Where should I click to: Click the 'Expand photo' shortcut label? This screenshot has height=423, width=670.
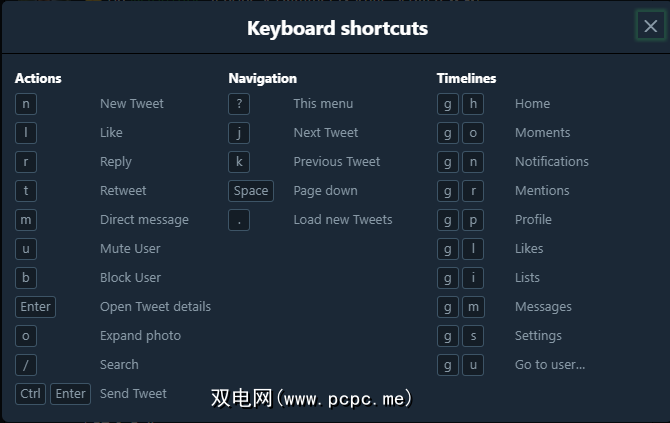click(140, 336)
